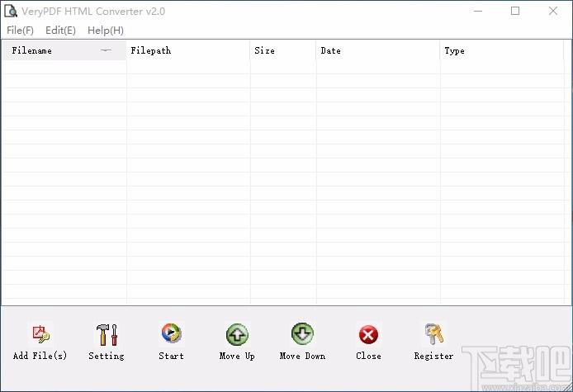
Task: Sort list by the Date column header
Action: tap(378, 50)
